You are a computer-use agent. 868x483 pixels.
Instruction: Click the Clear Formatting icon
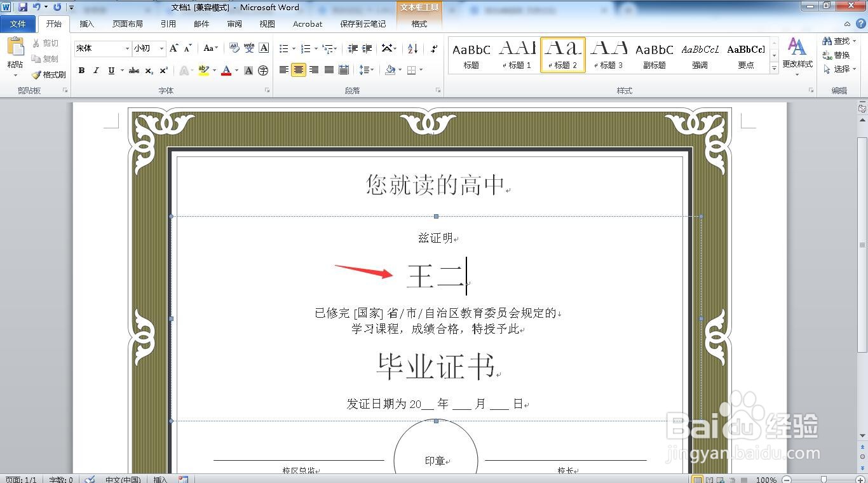pyautogui.click(x=234, y=48)
